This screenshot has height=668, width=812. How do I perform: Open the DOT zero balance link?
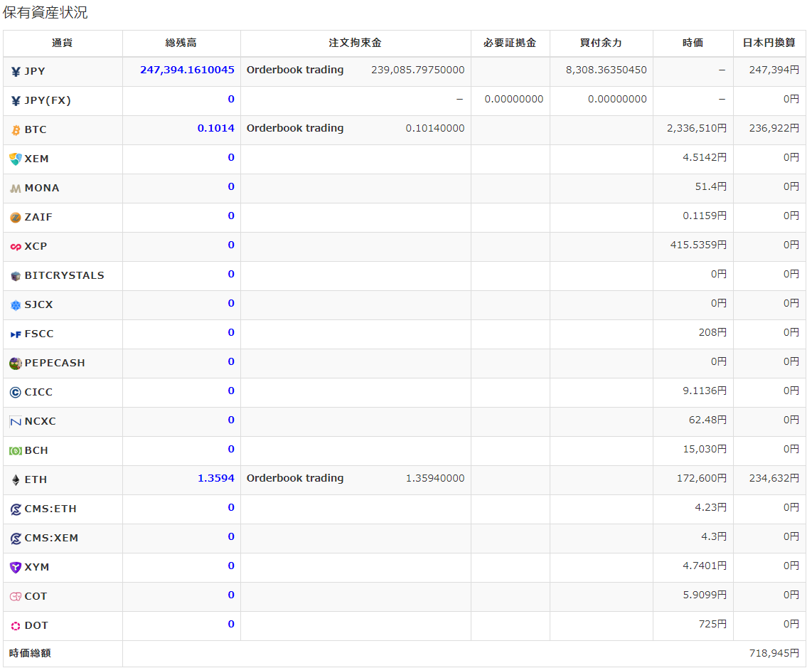[231, 624]
